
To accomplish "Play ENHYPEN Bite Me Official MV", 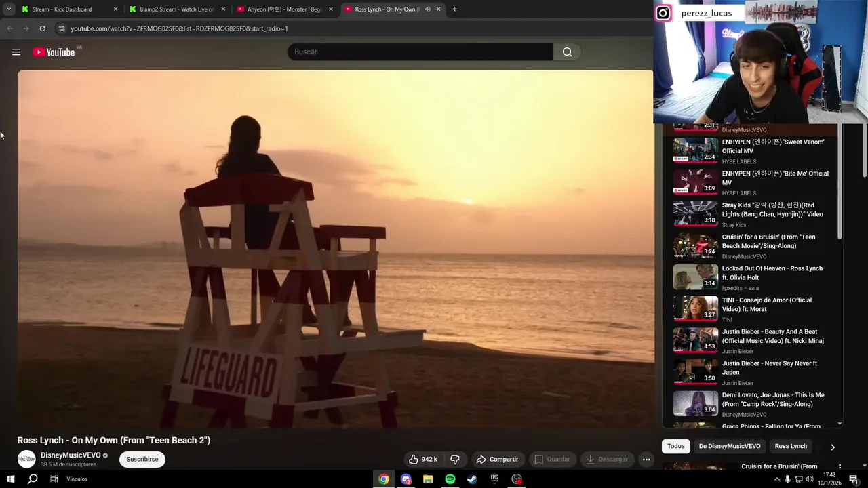I will [x=751, y=182].
